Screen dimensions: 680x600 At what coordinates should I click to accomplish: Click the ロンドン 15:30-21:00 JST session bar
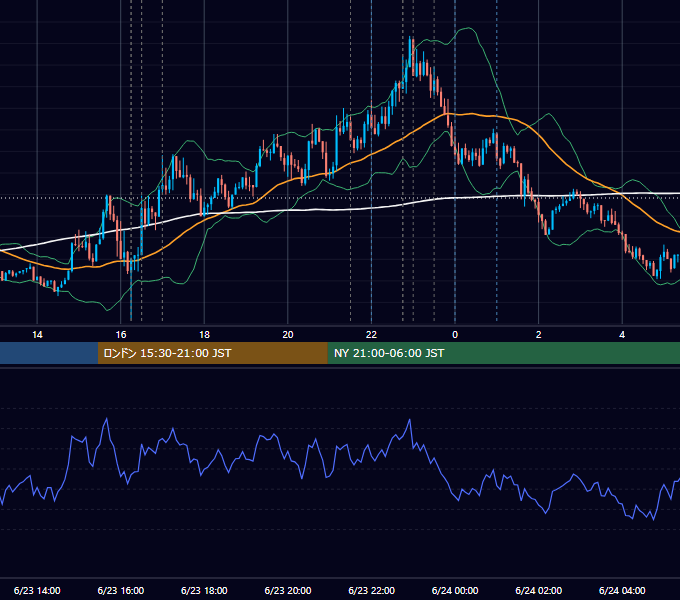tap(212, 353)
